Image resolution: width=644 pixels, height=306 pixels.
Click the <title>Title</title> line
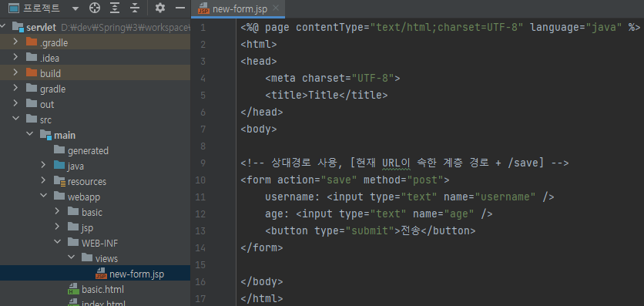coord(327,96)
